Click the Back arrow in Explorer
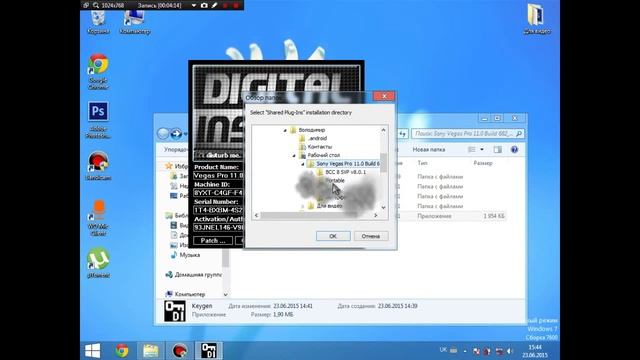Image resolution: width=640 pixels, height=360 pixels. tap(163, 133)
